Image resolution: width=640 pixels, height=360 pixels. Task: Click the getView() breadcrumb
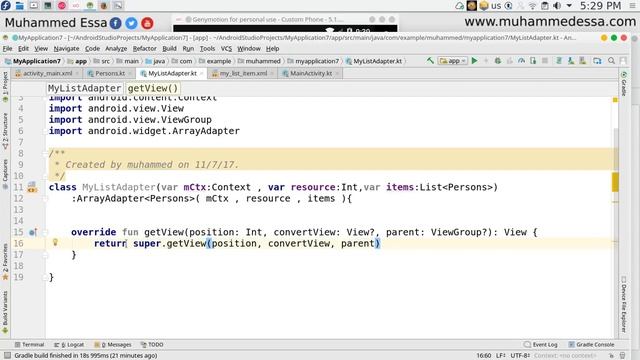153,88
